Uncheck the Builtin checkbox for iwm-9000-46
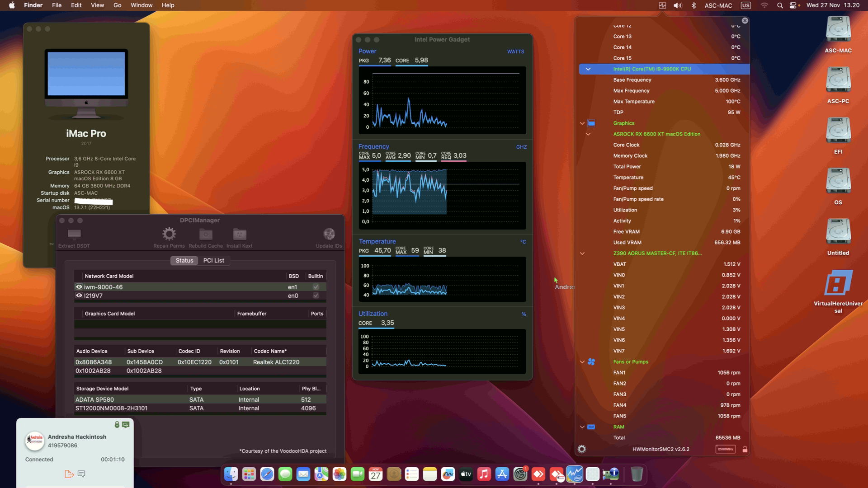This screenshot has height=488, width=868. 315,286
